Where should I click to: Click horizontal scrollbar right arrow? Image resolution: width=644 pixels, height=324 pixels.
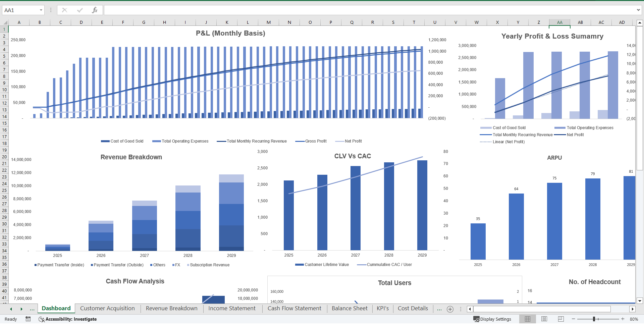[632, 309]
